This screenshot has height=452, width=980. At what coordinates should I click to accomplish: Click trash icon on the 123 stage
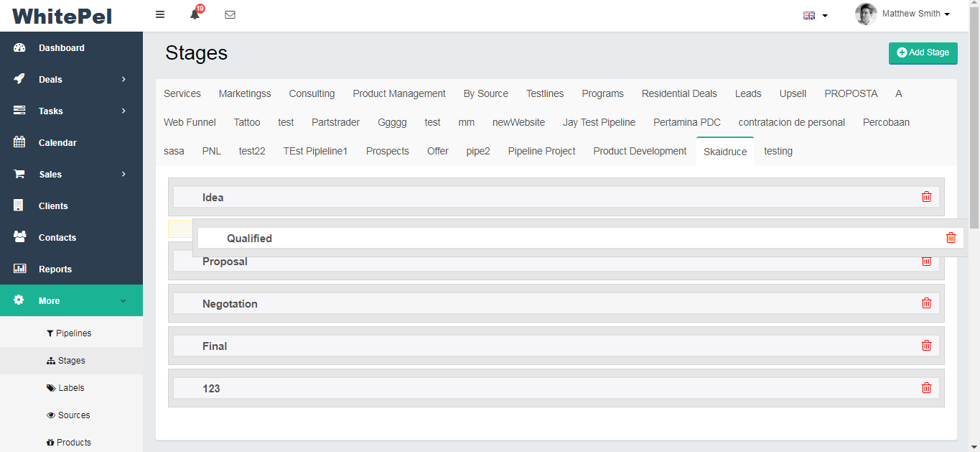pyautogui.click(x=926, y=388)
